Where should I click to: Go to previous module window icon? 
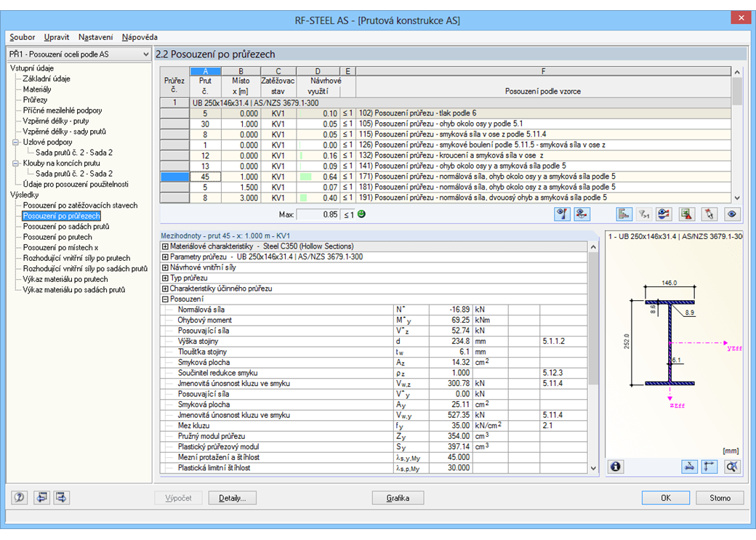pos(41,498)
